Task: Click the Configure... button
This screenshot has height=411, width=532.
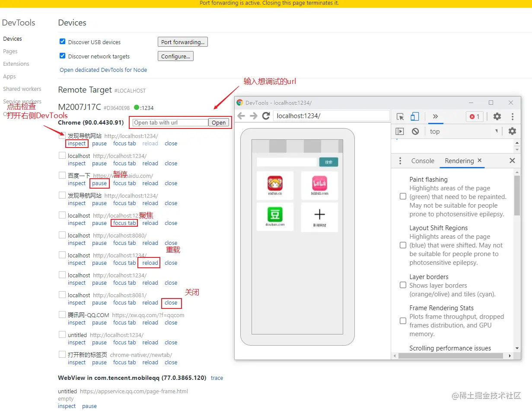Action: (175, 56)
